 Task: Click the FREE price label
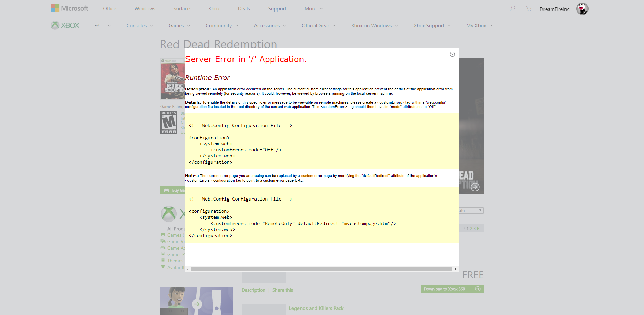473,275
